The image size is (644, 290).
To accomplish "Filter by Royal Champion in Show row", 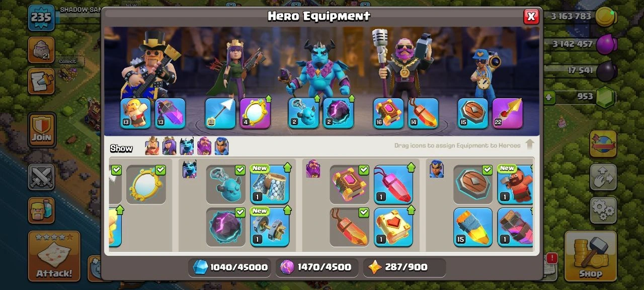I will point(221,146).
